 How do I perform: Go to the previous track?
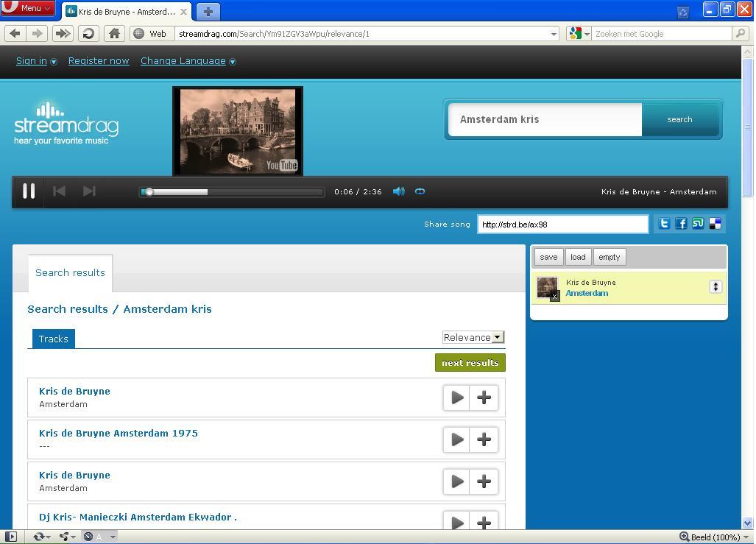pyautogui.click(x=60, y=191)
